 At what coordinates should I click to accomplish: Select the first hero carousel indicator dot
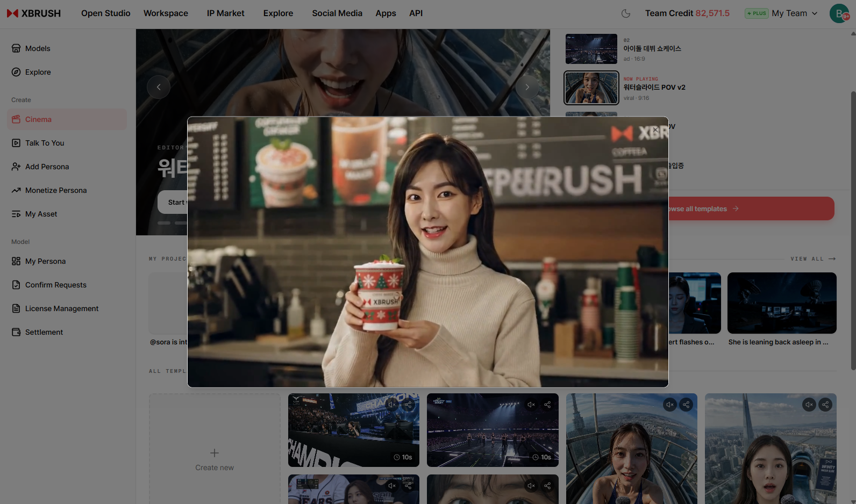click(x=164, y=223)
